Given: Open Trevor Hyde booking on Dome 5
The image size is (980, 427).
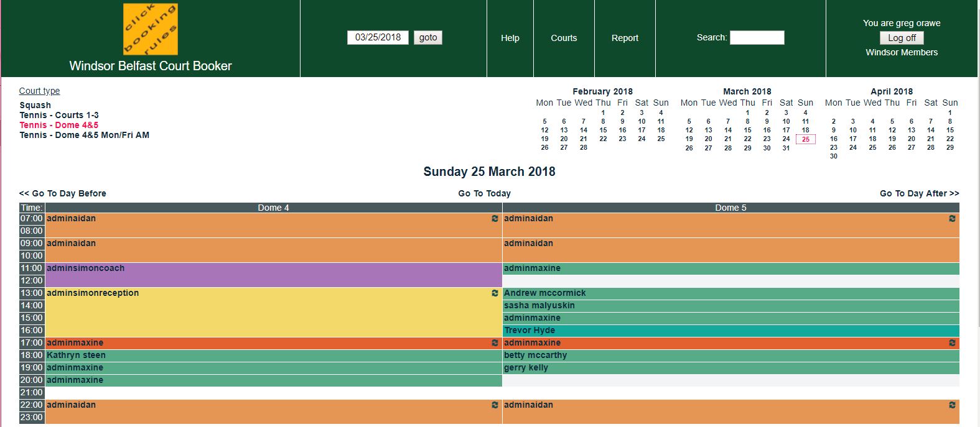Looking at the screenshot, I should (731, 331).
